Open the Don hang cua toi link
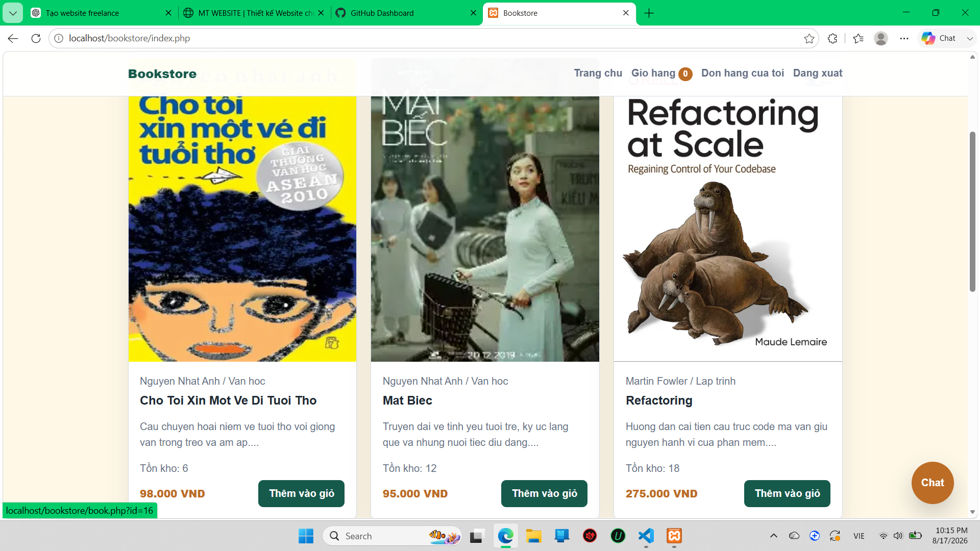 pos(743,73)
